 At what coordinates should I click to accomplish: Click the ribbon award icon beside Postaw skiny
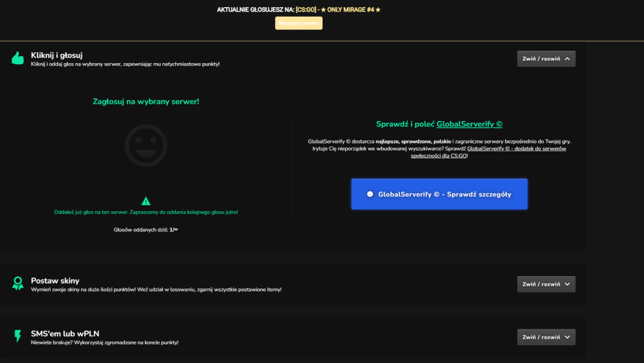click(x=17, y=283)
